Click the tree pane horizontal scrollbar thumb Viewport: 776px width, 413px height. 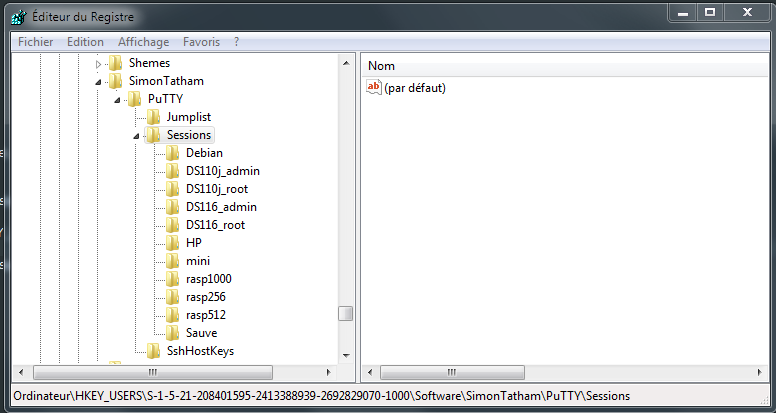[x=152, y=372]
